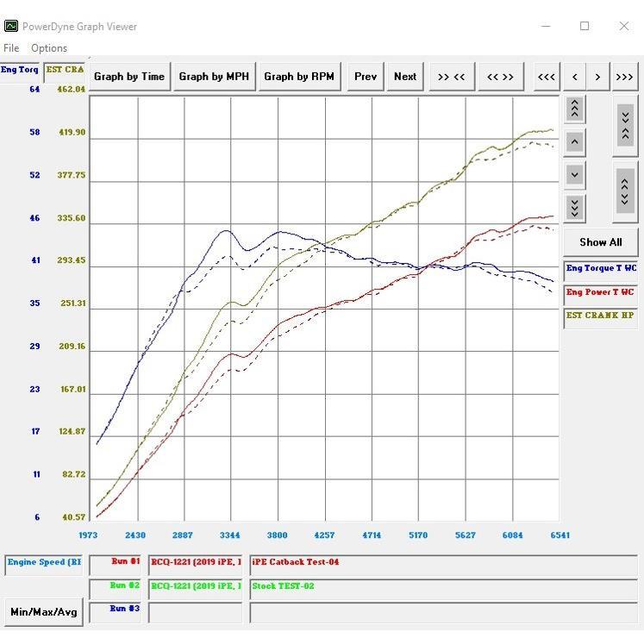Click the Show All button

[600, 242]
